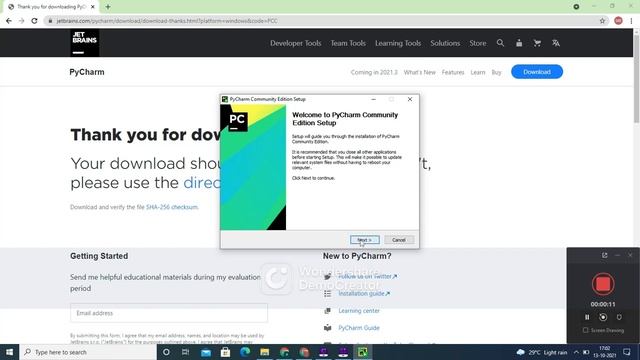Open the taskbar clock and date
This screenshot has width=640, height=360.
[604, 352]
